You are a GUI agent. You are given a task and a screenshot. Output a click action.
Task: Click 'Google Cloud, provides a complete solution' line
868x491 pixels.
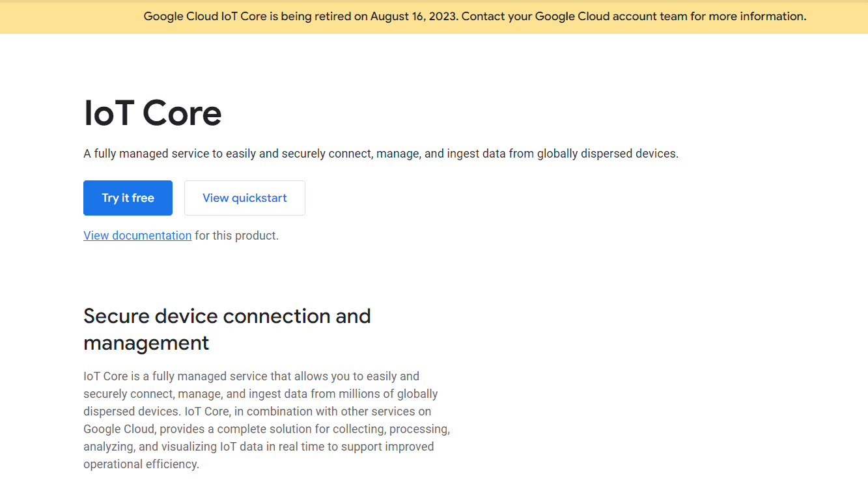[266, 429]
